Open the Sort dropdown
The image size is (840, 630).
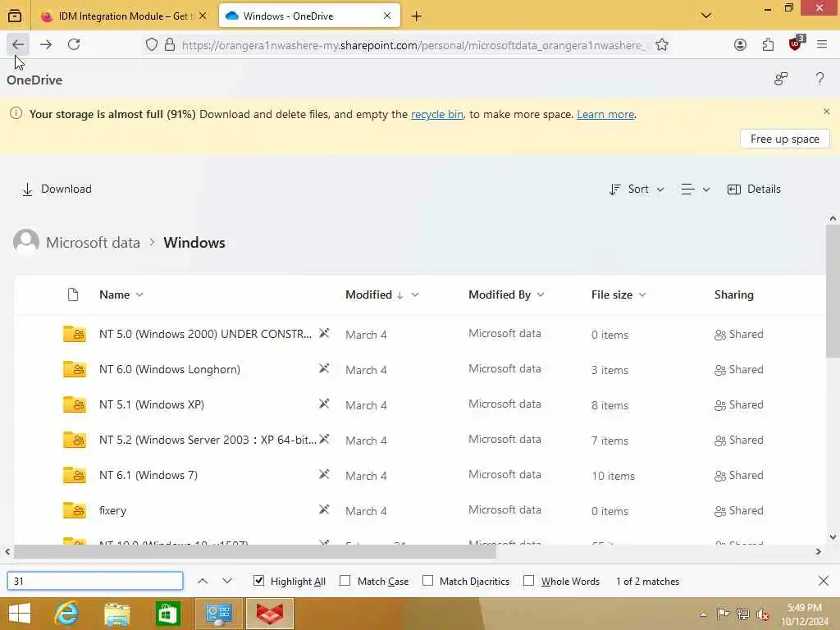pos(637,189)
